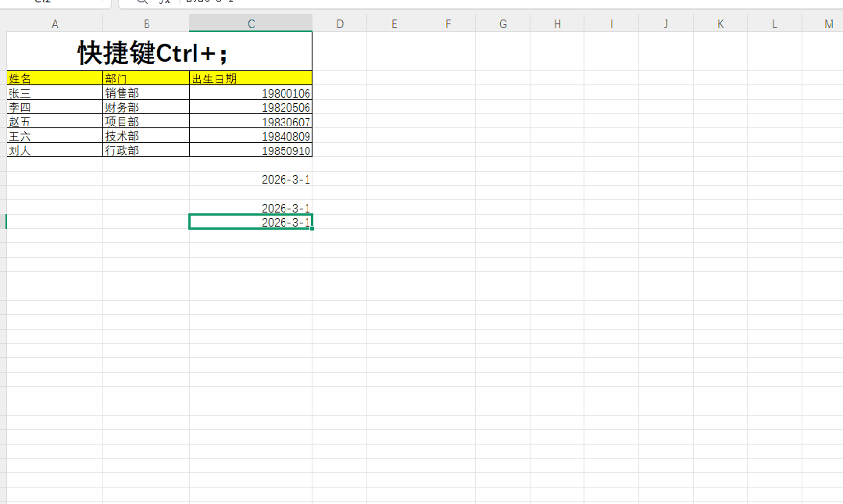This screenshot has width=843, height=504.
Task: Click the birth date 19840809
Action: click(x=251, y=135)
